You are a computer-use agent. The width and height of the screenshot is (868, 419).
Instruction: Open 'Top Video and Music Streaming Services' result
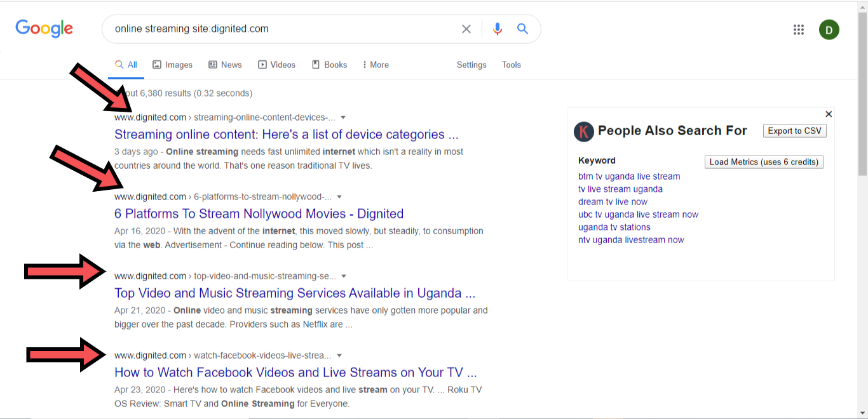coord(295,293)
